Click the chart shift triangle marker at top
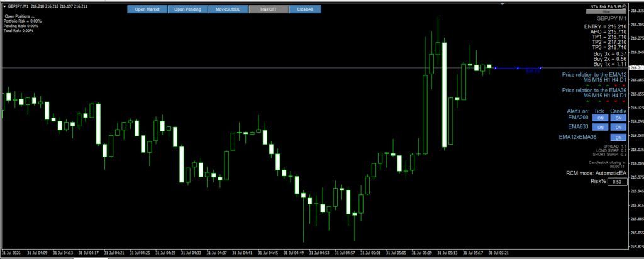 tap(502, 4)
